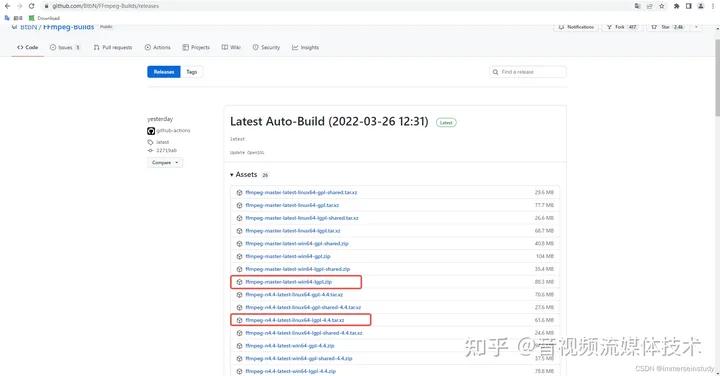Download ffmpeg-n4.4-latest-linux64-lgpl-4.4.tar.xz
The width and height of the screenshot is (720, 376).
295,320
